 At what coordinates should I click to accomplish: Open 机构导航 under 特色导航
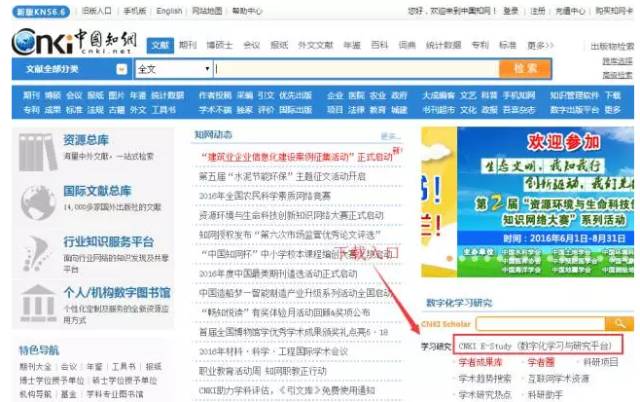[x=36, y=394]
